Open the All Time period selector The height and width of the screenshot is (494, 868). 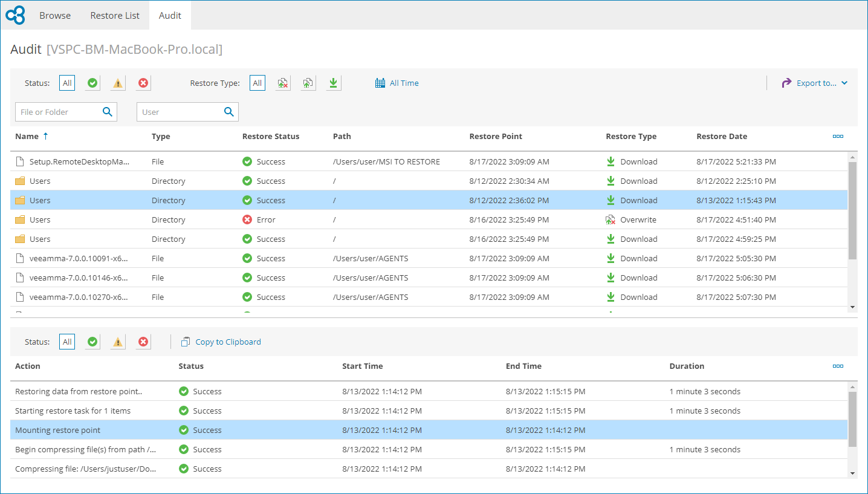coord(397,83)
